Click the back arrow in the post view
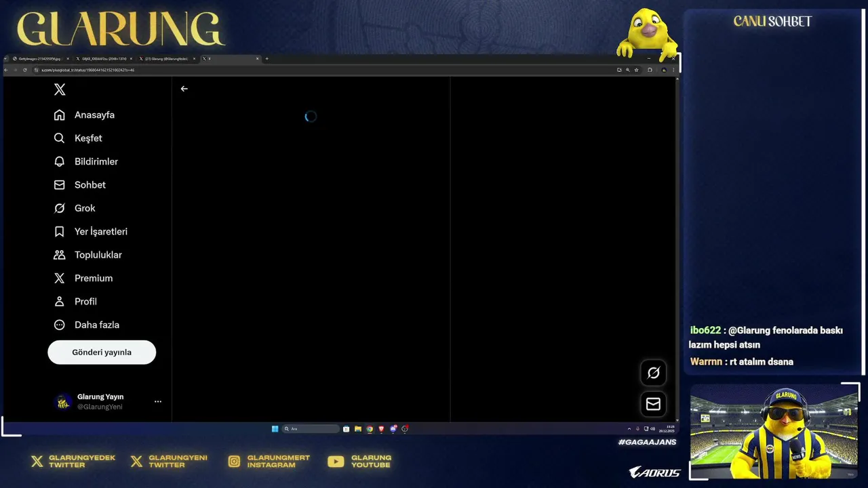 (184, 89)
